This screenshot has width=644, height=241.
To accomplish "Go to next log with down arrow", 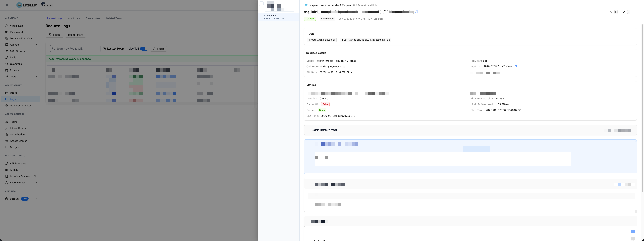I will (x=623, y=12).
